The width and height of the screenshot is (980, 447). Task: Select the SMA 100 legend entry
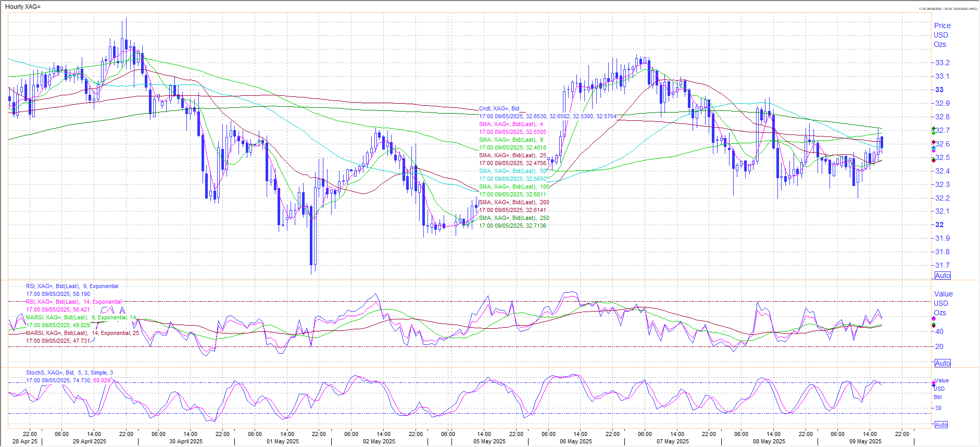[514, 187]
